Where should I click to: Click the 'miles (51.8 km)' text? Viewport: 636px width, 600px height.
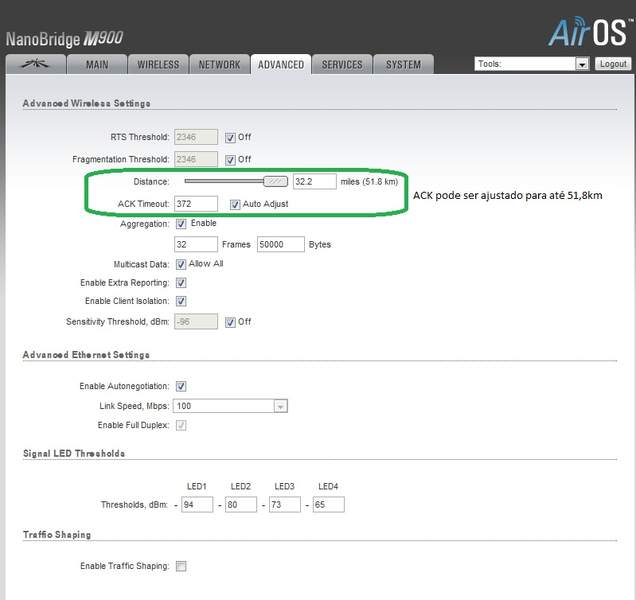click(369, 182)
